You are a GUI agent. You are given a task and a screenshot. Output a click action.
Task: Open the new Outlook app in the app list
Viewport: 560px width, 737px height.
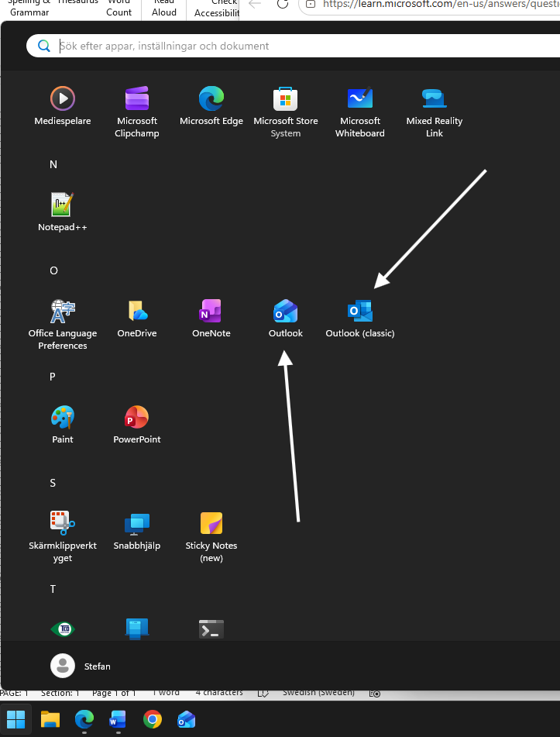[286, 319]
